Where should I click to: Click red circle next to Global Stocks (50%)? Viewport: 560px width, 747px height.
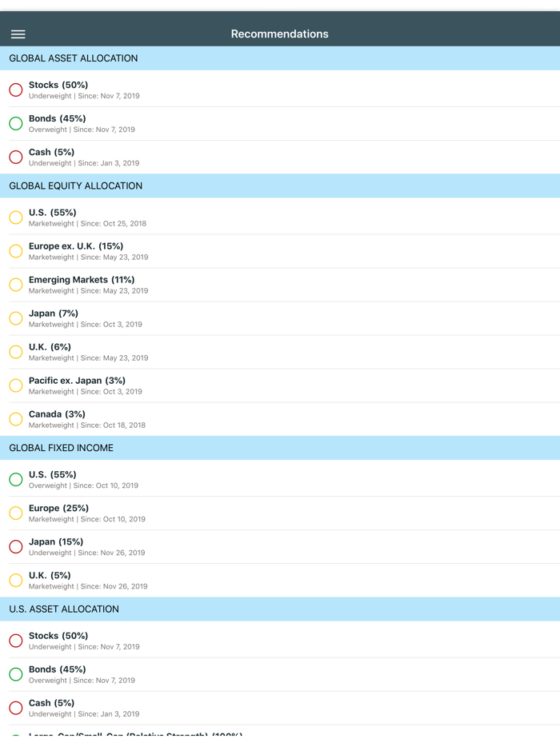click(16, 90)
